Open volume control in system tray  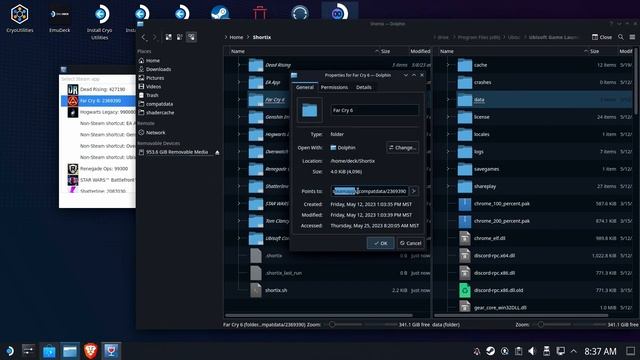[x=531, y=351]
